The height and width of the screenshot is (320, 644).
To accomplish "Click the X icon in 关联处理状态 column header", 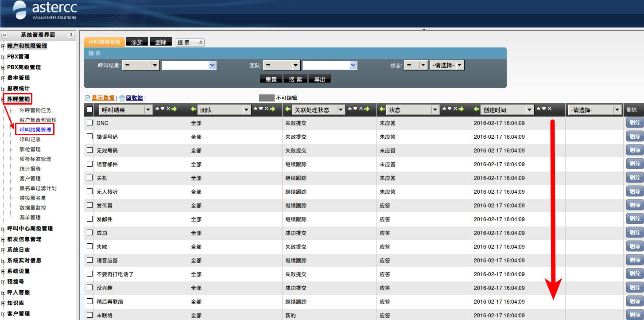I will tap(361, 109).
